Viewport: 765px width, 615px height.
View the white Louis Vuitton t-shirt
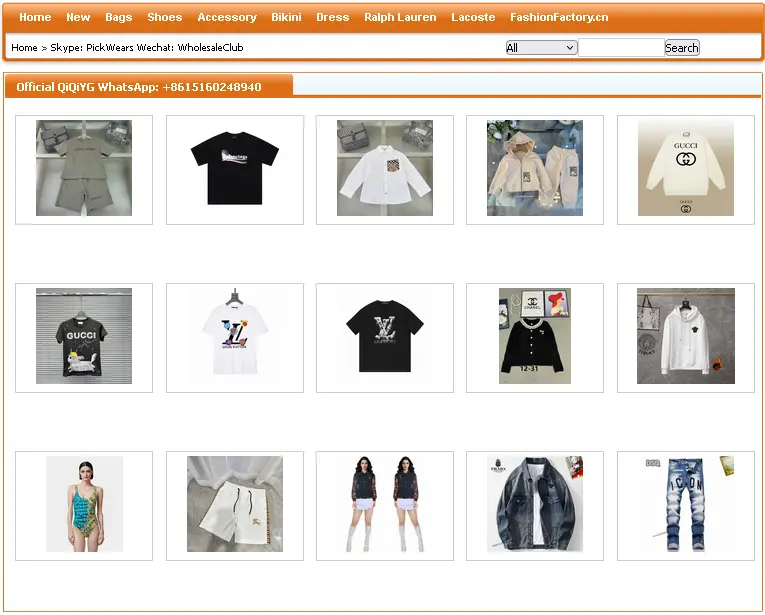point(235,336)
